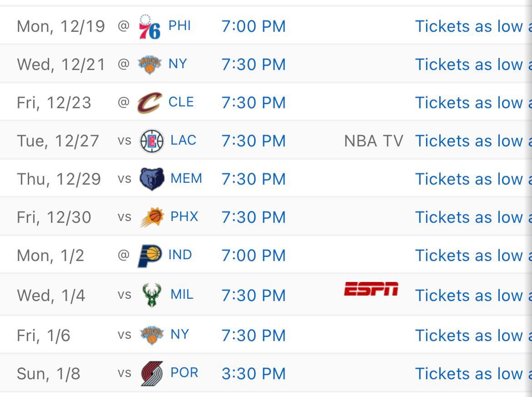Viewport: 532px width, 397px height.
Task: Open the 3:30 PM game on 1/8
Action: 254,374
